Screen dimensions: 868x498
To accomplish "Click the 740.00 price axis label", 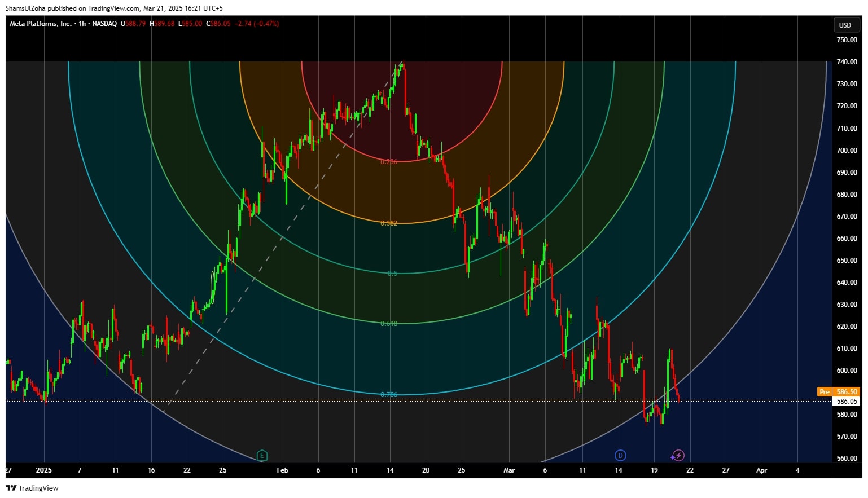I will (847, 62).
